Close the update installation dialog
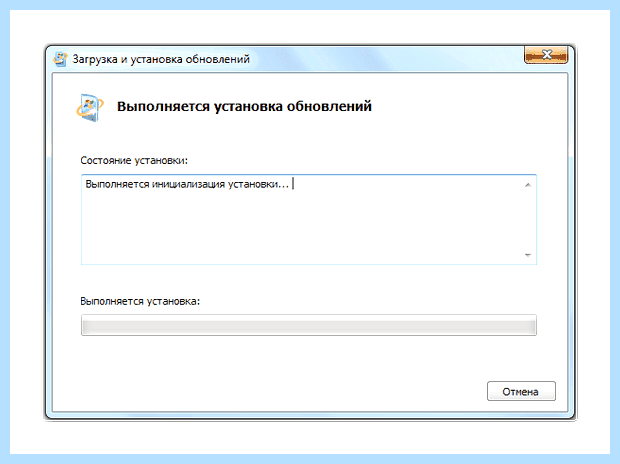Screen dimensions: 620x464 point(546,55)
